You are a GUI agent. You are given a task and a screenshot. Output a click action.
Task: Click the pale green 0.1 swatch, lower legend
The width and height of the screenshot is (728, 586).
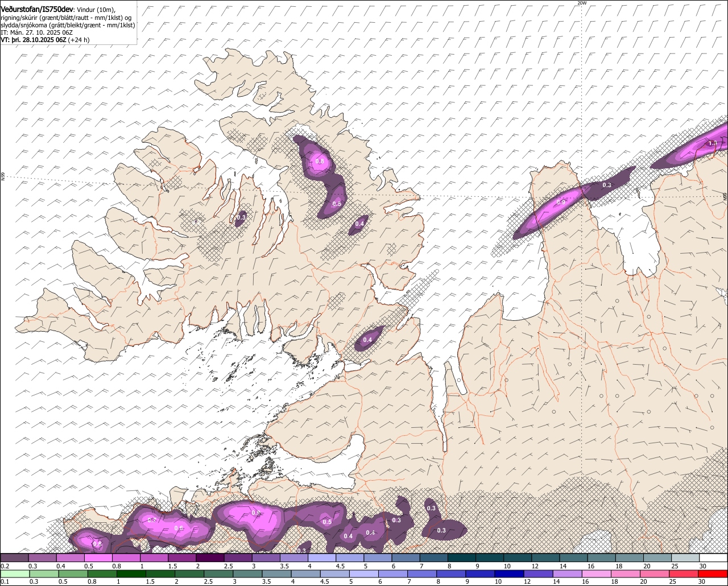click(x=15, y=574)
